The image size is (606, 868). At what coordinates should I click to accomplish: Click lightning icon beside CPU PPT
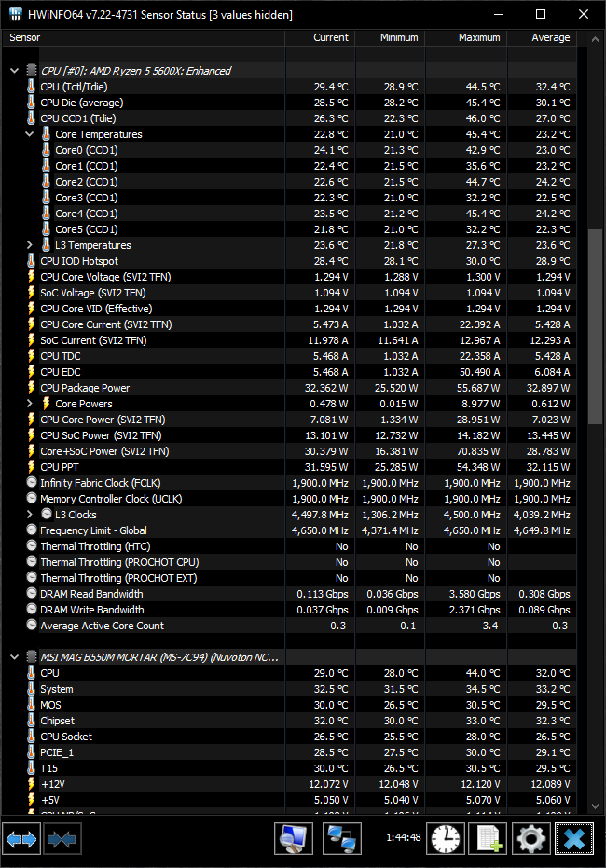coord(32,467)
